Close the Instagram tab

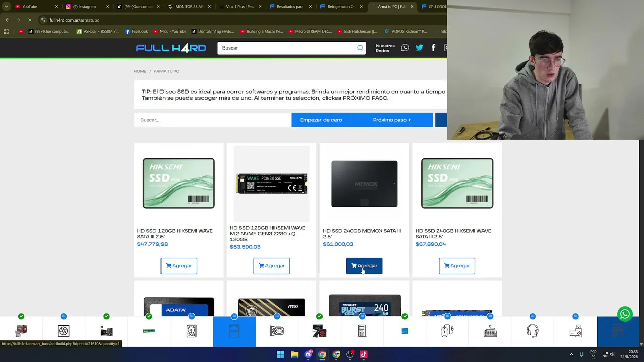pyautogui.click(x=107, y=7)
